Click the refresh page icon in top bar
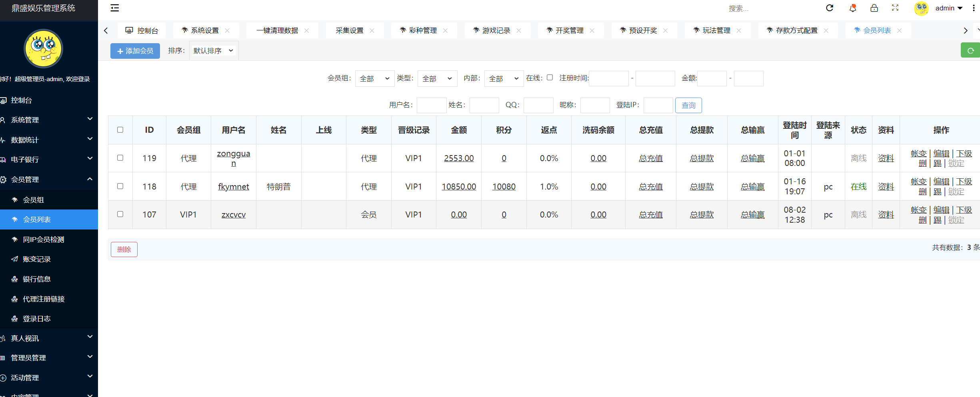The image size is (980, 397). [830, 8]
